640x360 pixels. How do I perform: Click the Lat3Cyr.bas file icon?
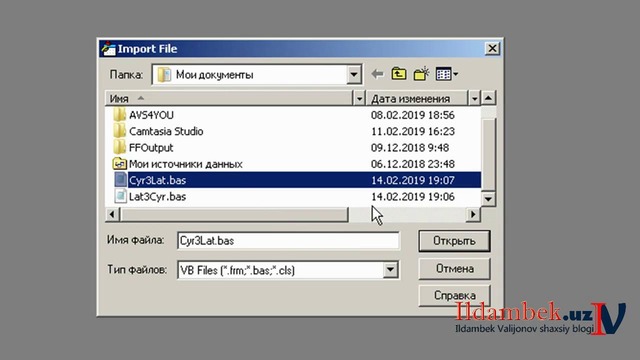[x=120, y=196]
